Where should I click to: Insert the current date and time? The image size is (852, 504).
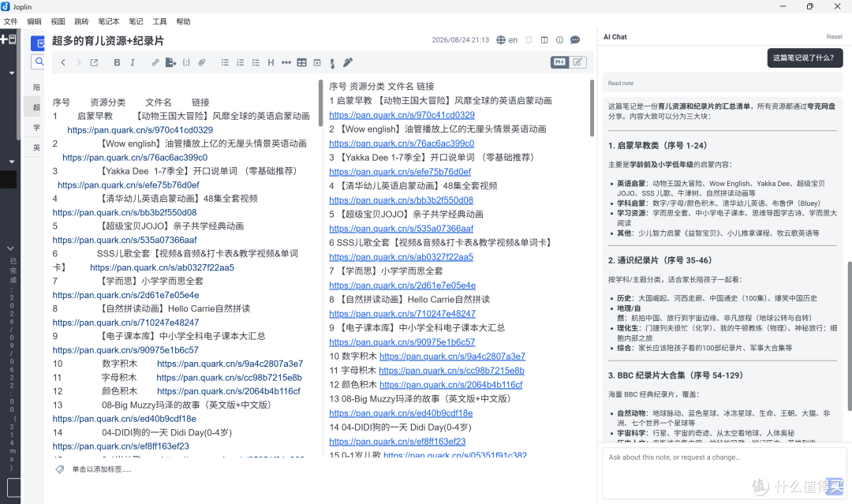pos(317,62)
